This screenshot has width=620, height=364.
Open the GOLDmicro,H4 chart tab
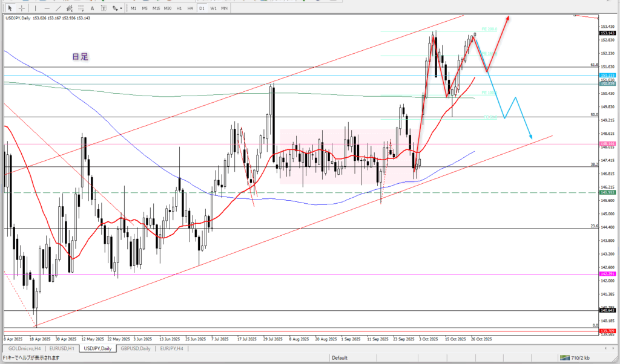pos(24,349)
